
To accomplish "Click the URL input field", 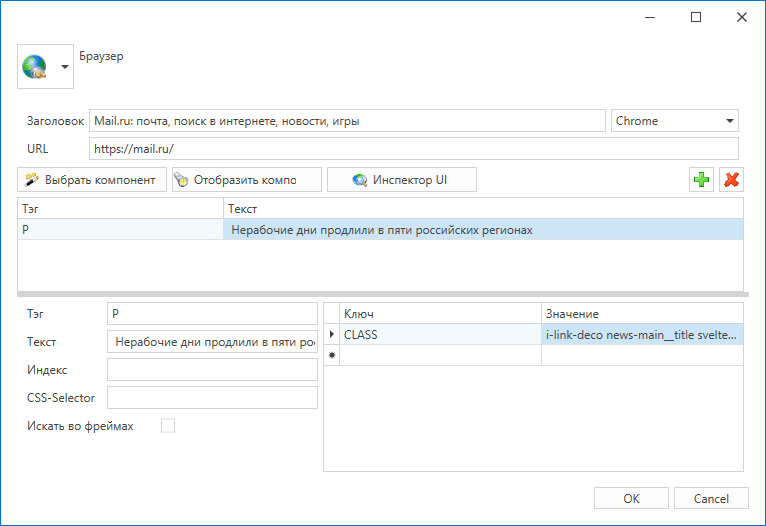I will [413, 149].
